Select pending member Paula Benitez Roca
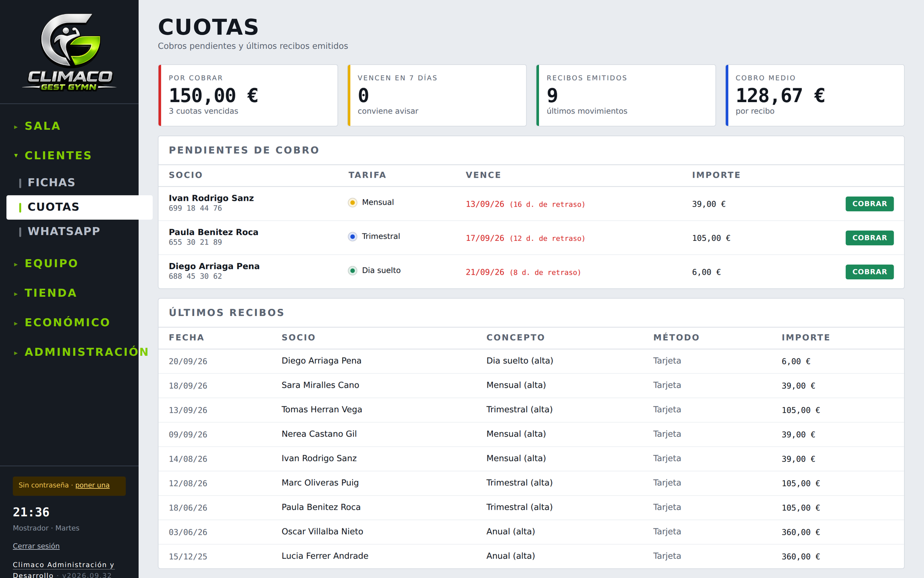Image resolution: width=924 pixels, height=578 pixels. tap(214, 232)
